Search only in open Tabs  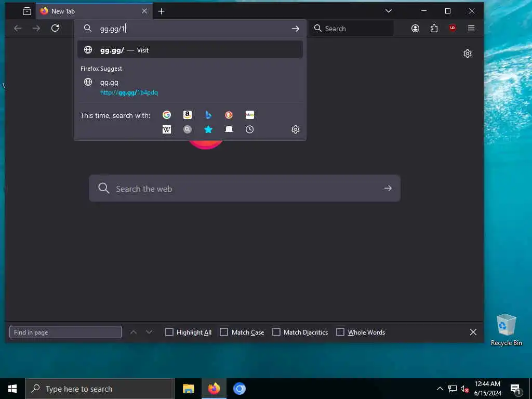pos(229,129)
